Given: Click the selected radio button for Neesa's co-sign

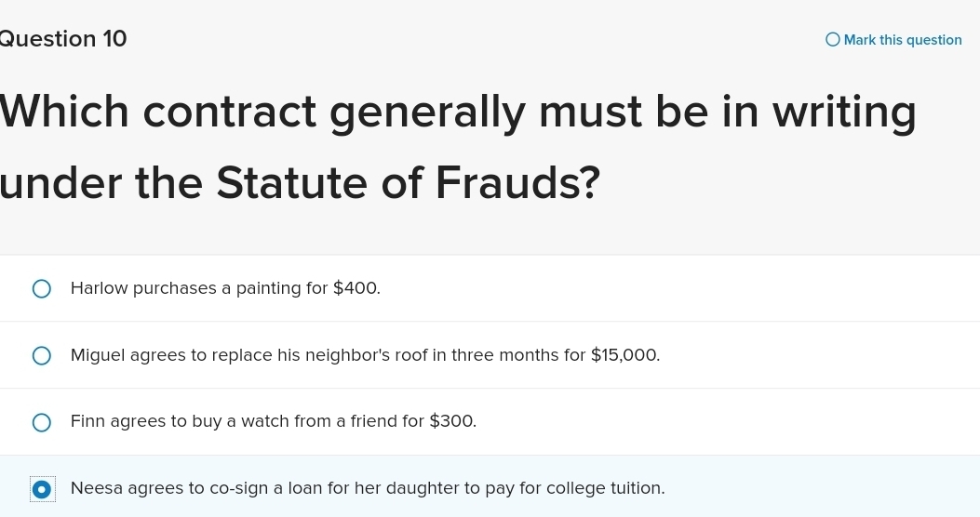Looking at the screenshot, I should click(x=42, y=489).
